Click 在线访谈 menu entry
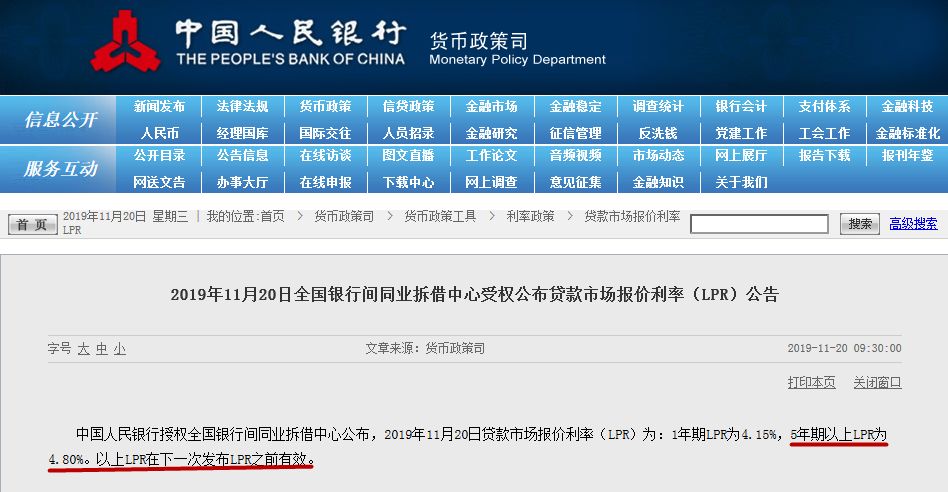The height and width of the screenshot is (492, 948). tap(325, 155)
